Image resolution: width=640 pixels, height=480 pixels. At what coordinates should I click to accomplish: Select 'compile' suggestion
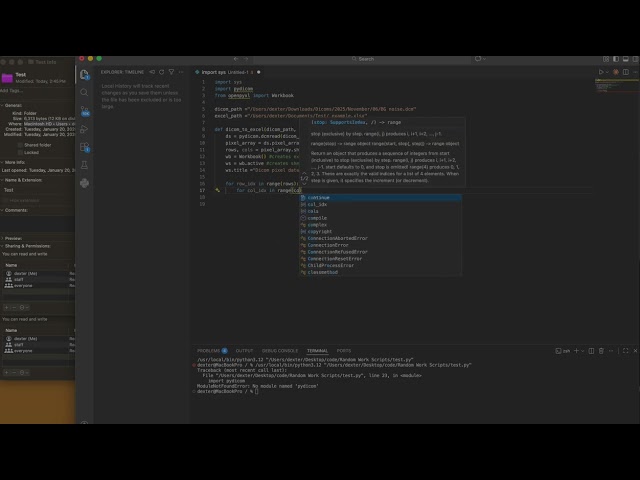point(380,218)
